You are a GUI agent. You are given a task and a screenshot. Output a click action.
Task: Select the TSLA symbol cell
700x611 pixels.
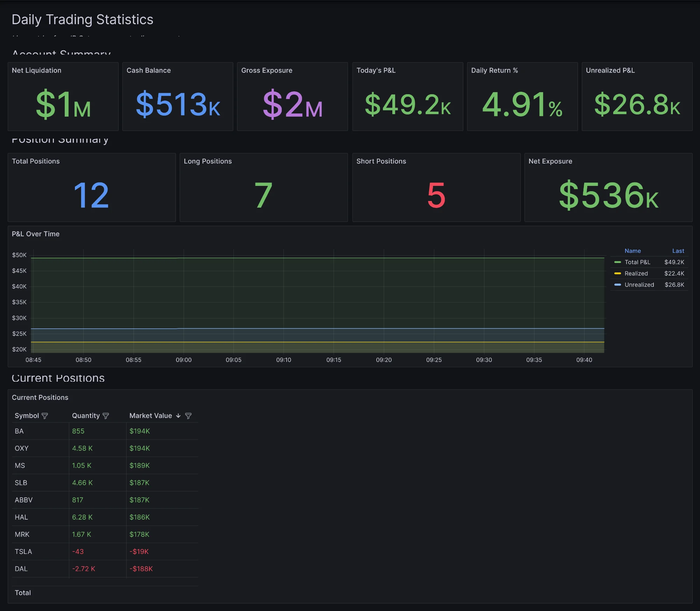pos(40,551)
